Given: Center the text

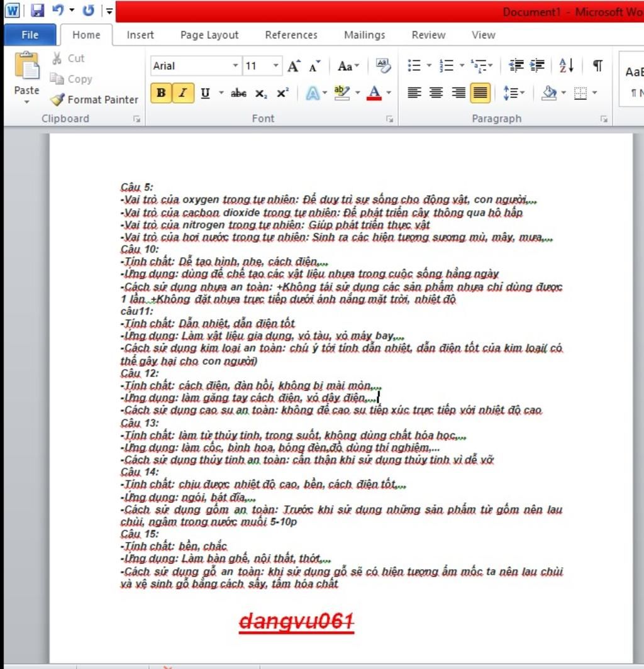Looking at the screenshot, I should 436,92.
